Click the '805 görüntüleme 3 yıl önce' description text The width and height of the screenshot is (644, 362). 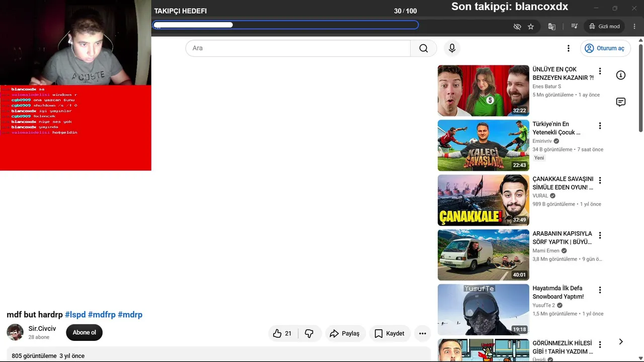pyautogui.click(x=48, y=356)
